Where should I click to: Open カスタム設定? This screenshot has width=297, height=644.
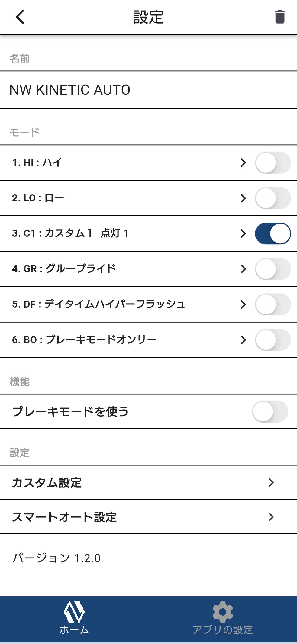click(x=148, y=482)
